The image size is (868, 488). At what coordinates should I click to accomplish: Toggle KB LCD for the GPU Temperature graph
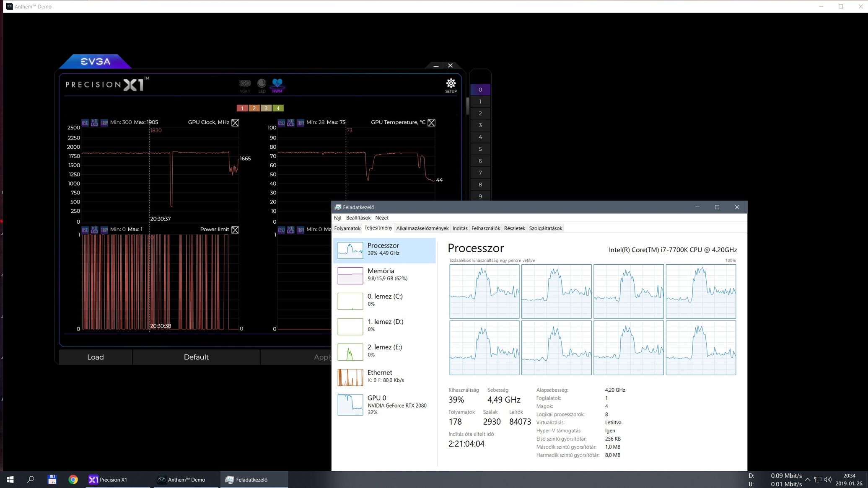[x=290, y=123]
